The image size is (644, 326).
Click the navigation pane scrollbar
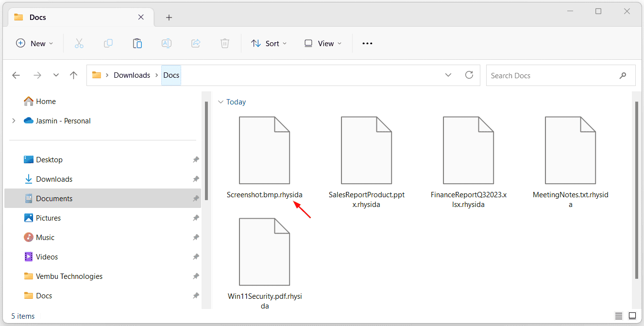click(x=206, y=150)
